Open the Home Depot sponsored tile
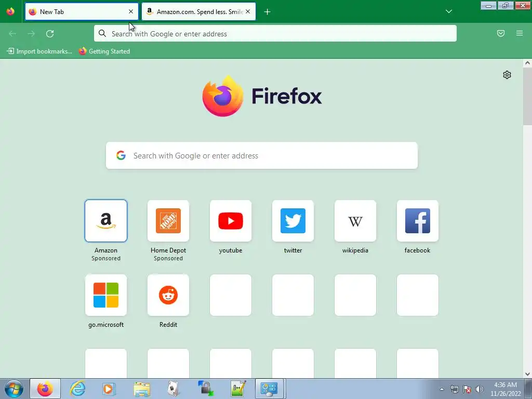 (168, 221)
